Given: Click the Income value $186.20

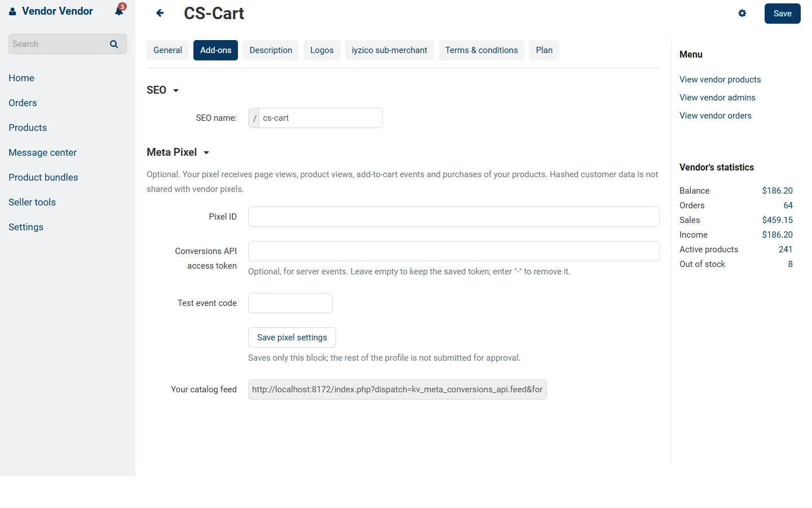Looking at the screenshot, I should (x=777, y=235).
